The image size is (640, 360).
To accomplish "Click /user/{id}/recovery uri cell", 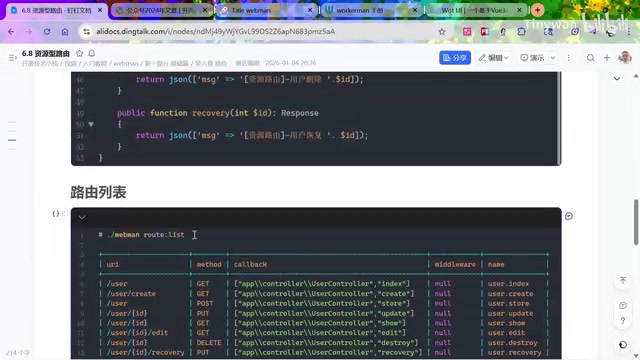I will tap(145, 352).
